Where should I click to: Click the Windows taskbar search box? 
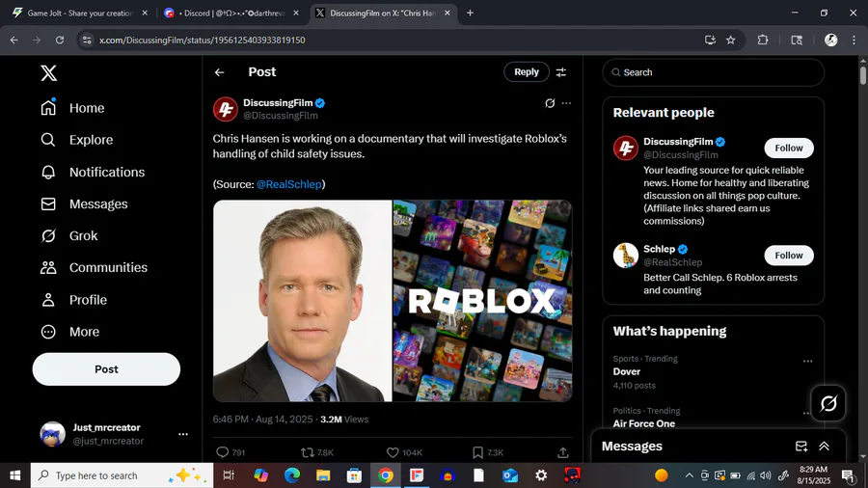click(122, 475)
